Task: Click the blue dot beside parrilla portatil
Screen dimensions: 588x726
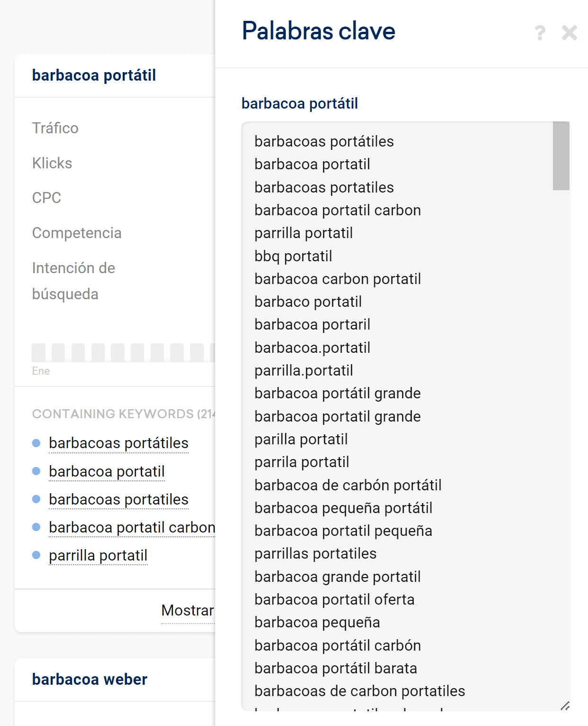Action: (36, 555)
